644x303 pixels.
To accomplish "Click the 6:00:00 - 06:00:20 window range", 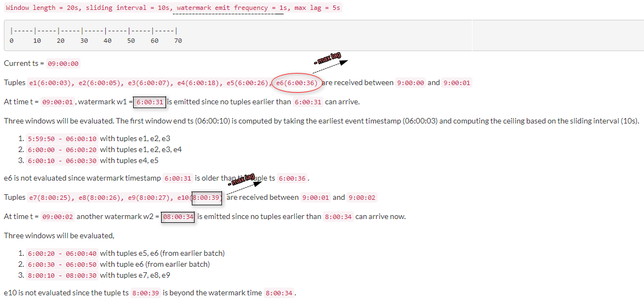I will click(62, 150).
